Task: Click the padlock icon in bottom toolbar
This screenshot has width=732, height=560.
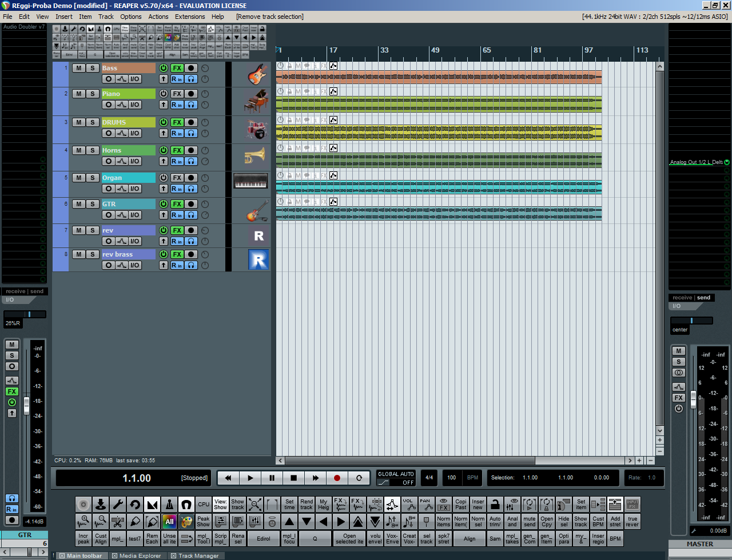Action: tap(495, 505)
